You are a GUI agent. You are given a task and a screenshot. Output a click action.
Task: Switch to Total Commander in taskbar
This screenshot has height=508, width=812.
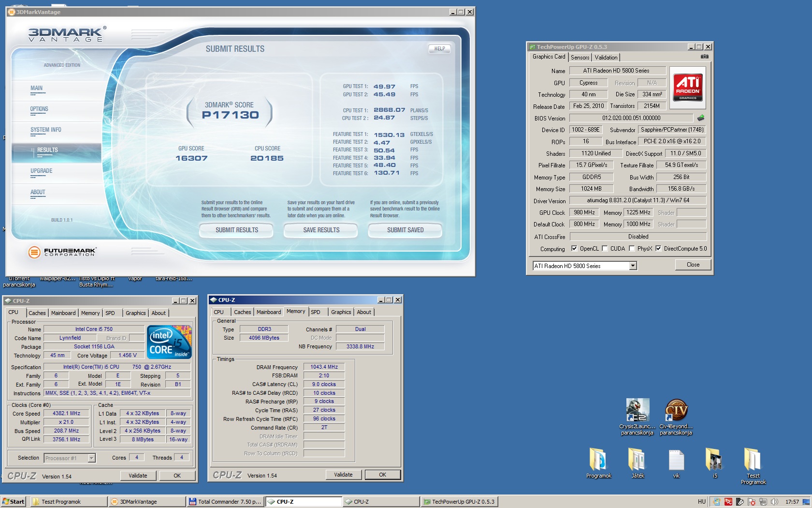[225, 502]
